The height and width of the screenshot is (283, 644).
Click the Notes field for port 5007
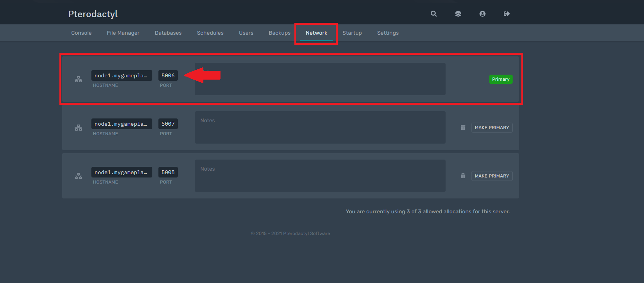tap(320, 127)
